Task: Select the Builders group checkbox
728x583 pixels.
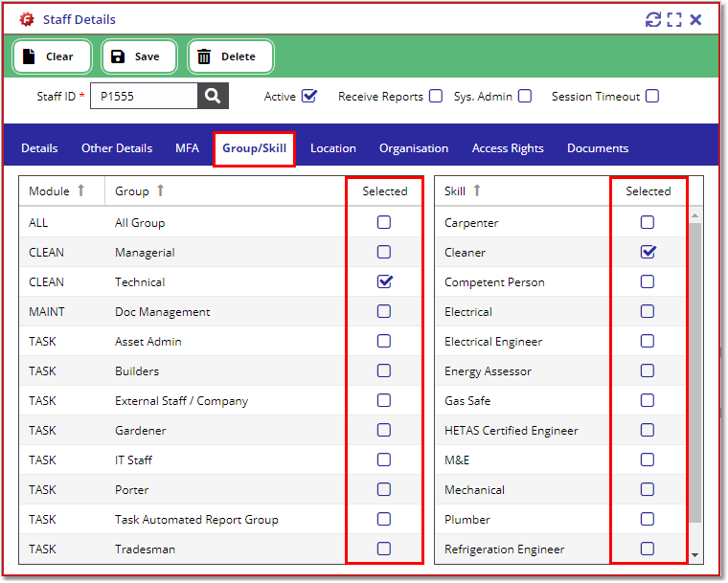Action: click(384, 370)
